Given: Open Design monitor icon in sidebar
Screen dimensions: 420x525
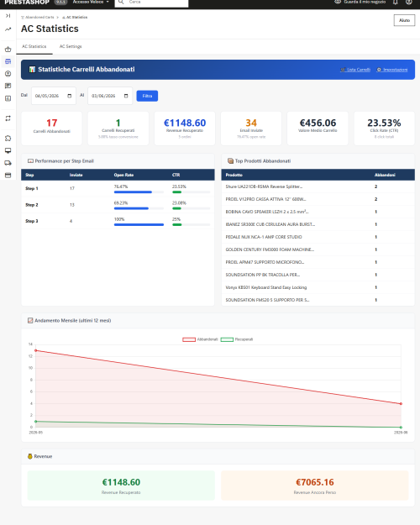Looking at the screenshot, I should click(8, 150).
